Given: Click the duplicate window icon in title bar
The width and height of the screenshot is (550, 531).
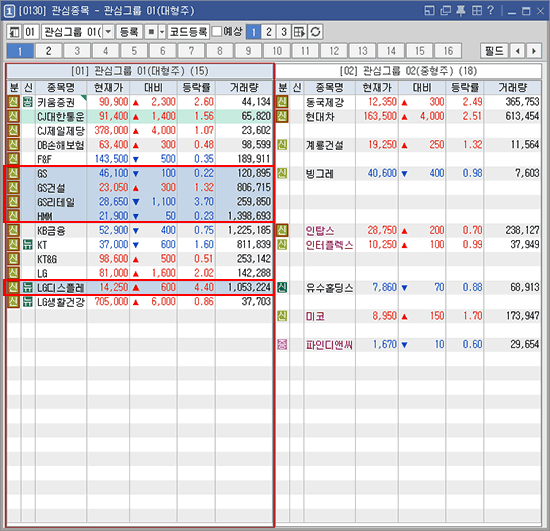Looking at the screenshot, I should point(445,11).
